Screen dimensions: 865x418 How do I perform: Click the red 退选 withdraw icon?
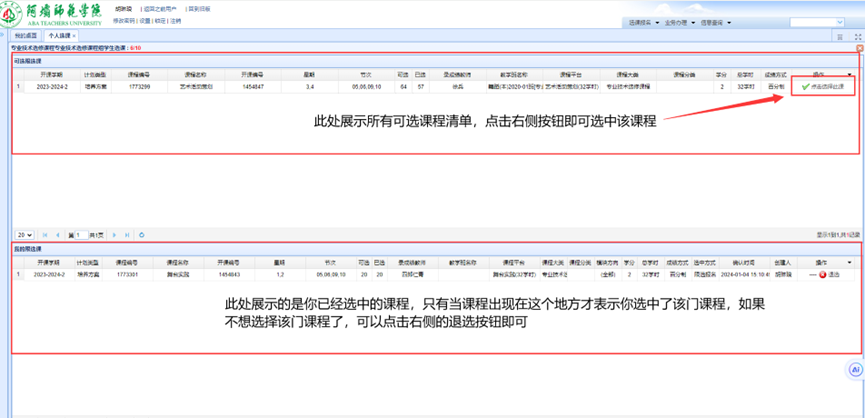coord(824,273)
